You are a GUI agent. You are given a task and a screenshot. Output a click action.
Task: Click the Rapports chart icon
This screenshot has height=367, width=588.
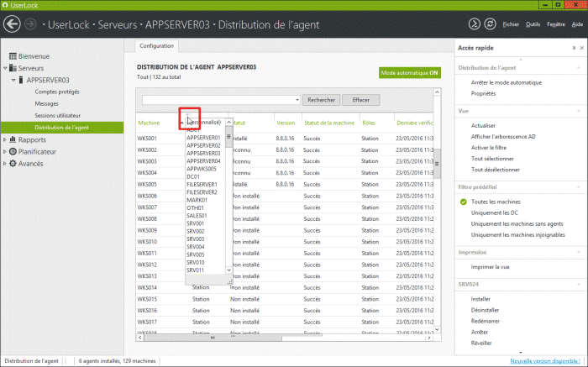[x=13, y=139]
